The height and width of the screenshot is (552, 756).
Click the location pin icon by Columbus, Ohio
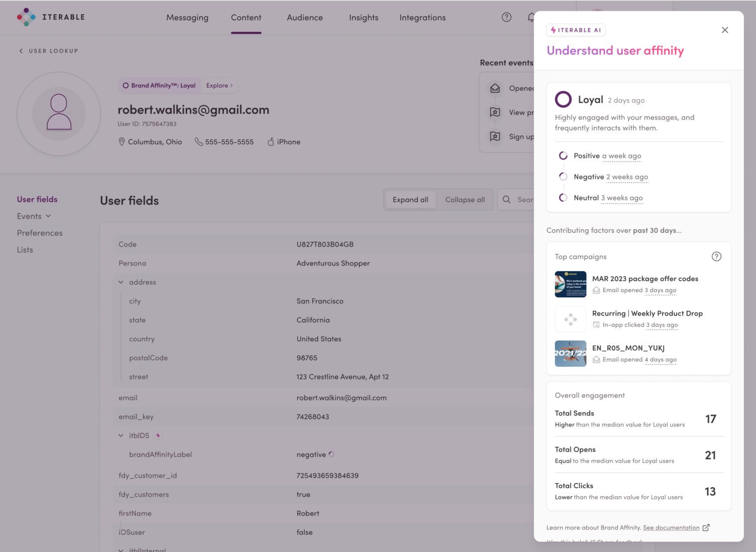coord(122,142)
